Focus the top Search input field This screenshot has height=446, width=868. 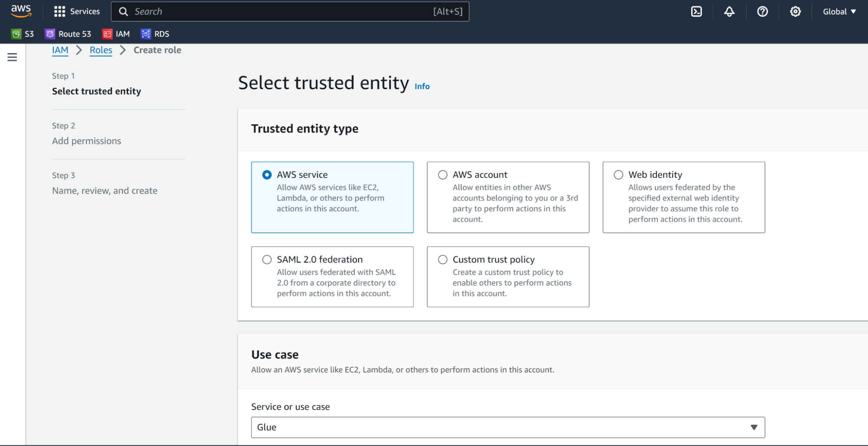click(x=290, y=12)
